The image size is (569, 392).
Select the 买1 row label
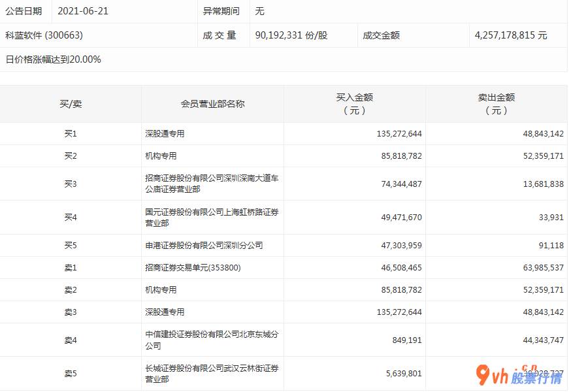coord(71,133)
